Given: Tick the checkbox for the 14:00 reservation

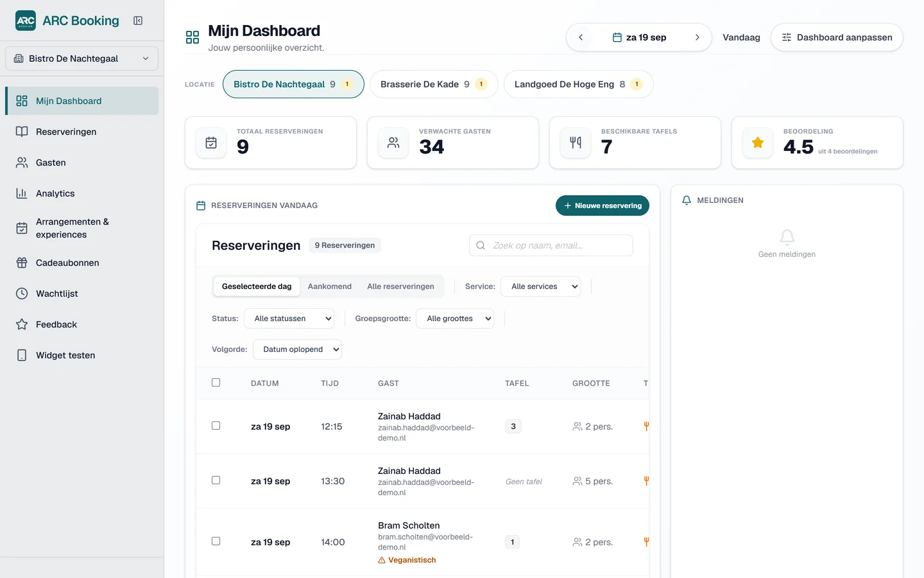Looking at the screenshot, I should pos(216,541).
